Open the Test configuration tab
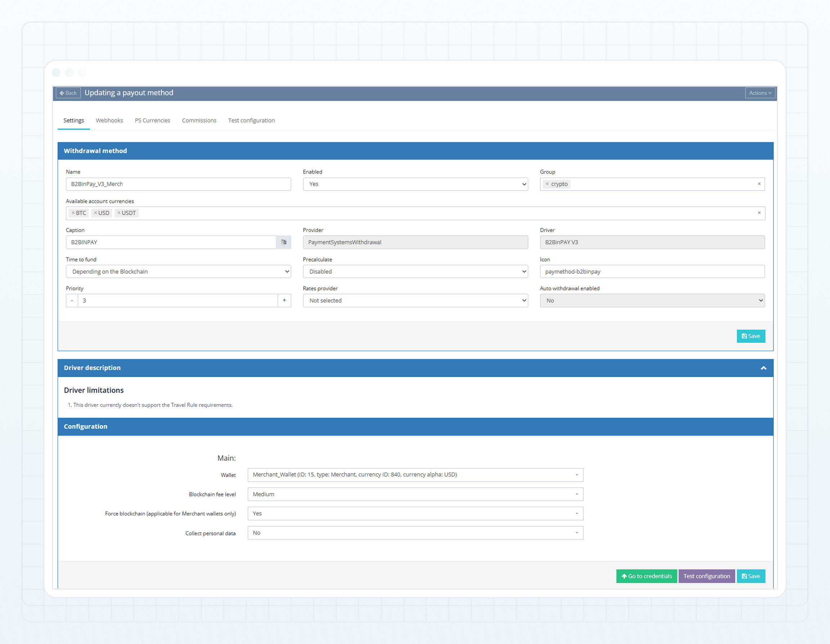Image resolution: width=830 pixels, height=644 pixels. coord(251,120)
